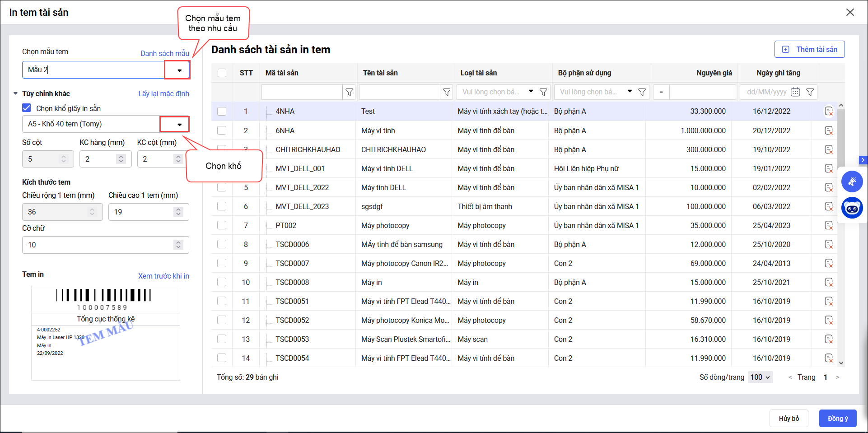Click Lấy lại mặc định link

click(x=163, y=93)
